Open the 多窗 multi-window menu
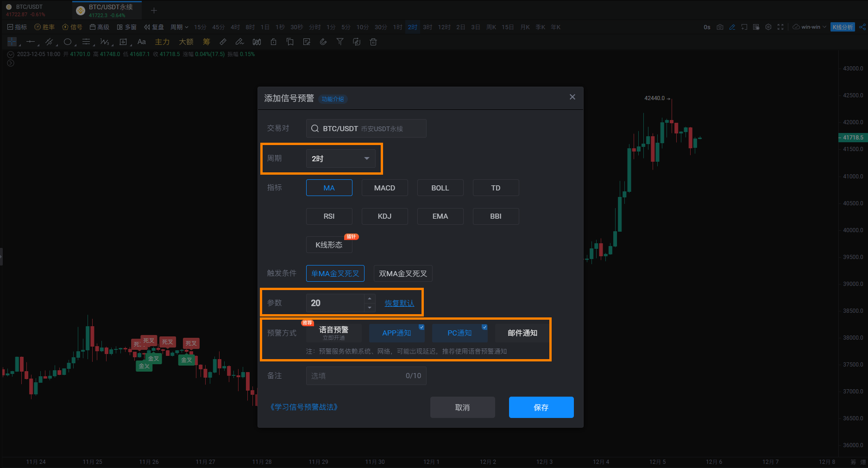868x468 pixels. [x=127, y=27]
